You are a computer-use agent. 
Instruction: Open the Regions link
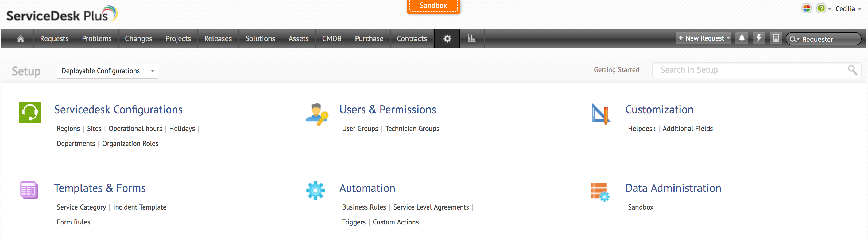point(68,129)
